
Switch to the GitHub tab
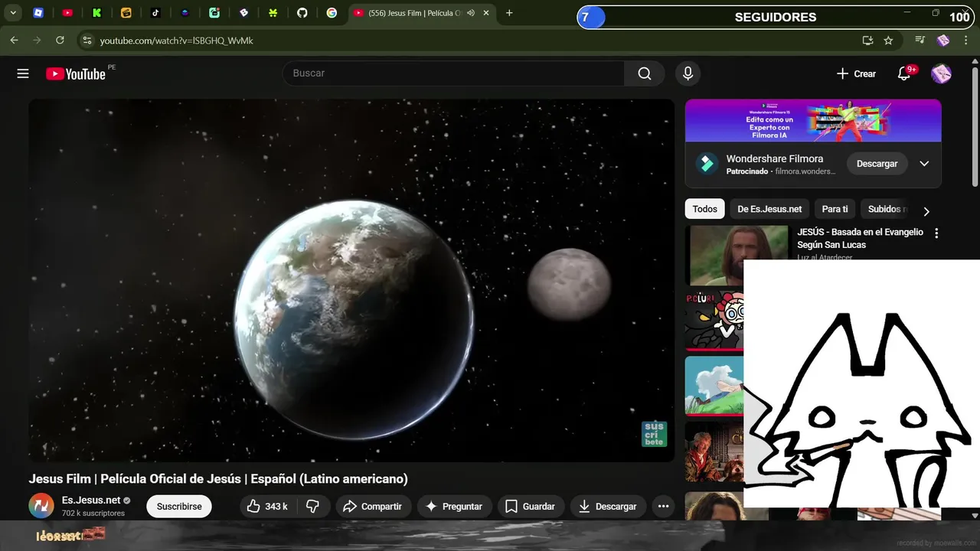pos(302,13)
